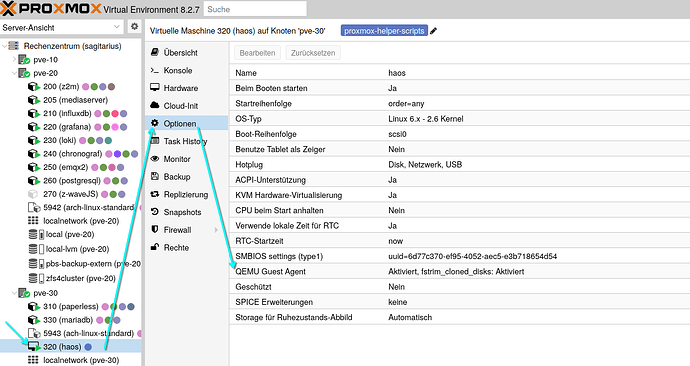Click the Zurücksetzen button
This screenshot has height=366, width=690.
(x=313, y=53)
